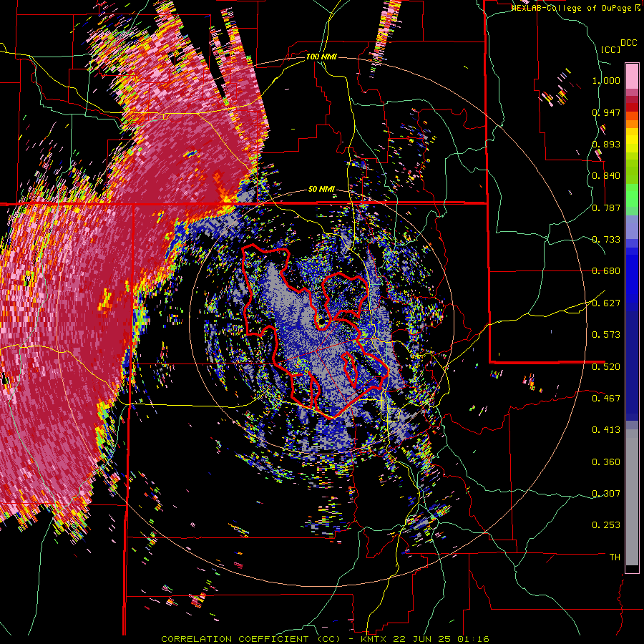
Task: Select the 0.573 legend value
Action: 606,335
